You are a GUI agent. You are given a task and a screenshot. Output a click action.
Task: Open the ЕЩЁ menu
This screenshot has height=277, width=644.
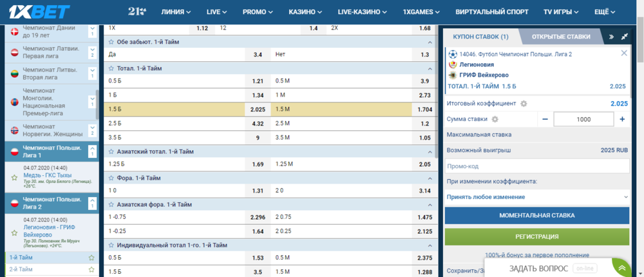(x=605, y=12)
